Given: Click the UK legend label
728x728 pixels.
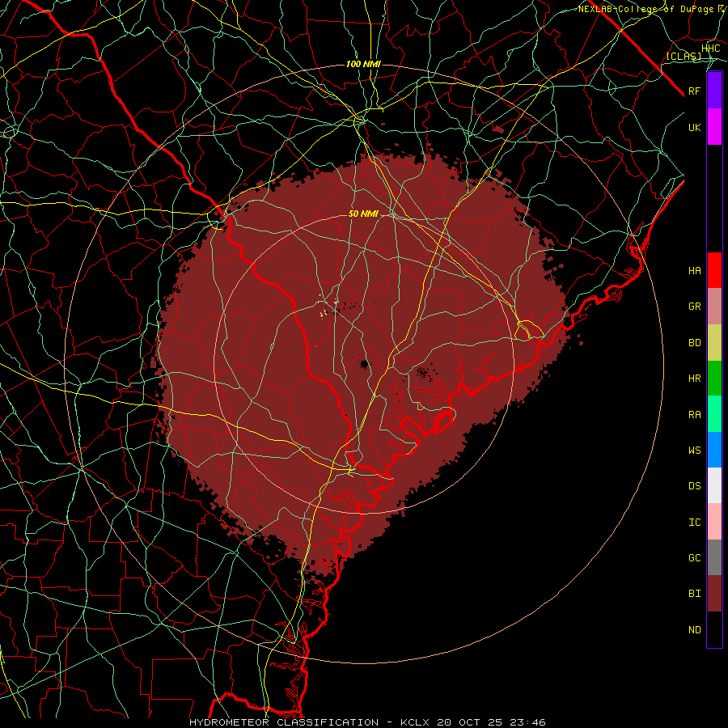Looking at the screenshot, I should 695,127.
